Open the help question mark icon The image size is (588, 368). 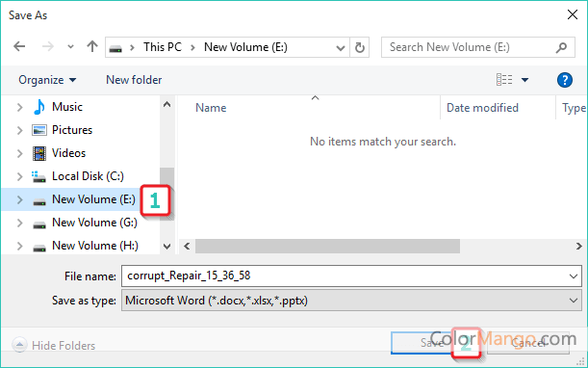coord(564,80)
